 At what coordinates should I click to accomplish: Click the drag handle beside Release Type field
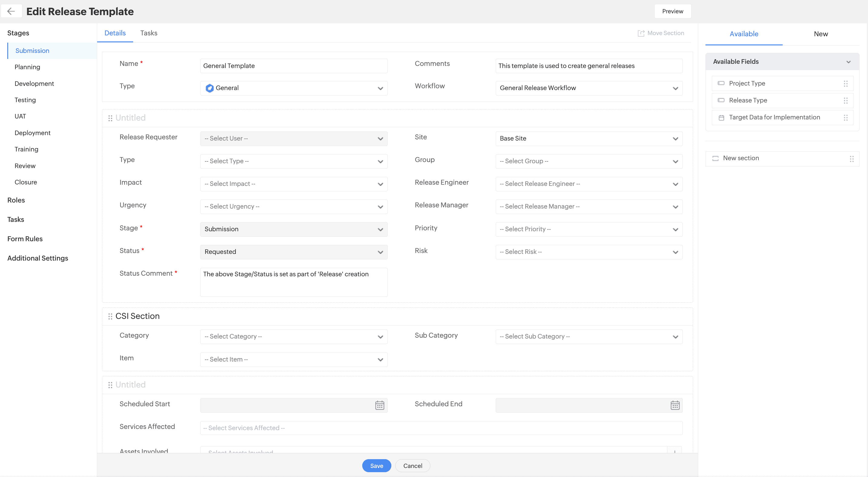[x=845, y=100]
